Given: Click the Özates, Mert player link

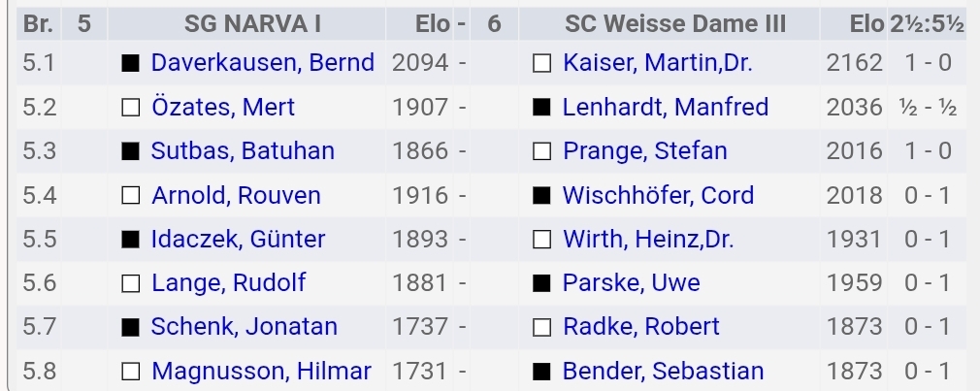Looking at the screenshot, I should [x=222, y=107].
